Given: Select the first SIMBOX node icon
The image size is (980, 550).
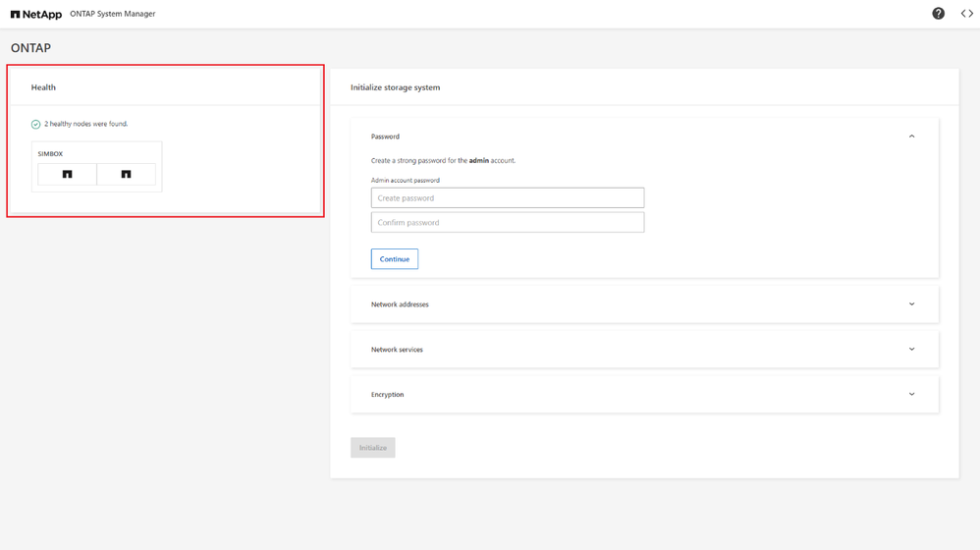Looking at the screenshot, I should 68,175.
